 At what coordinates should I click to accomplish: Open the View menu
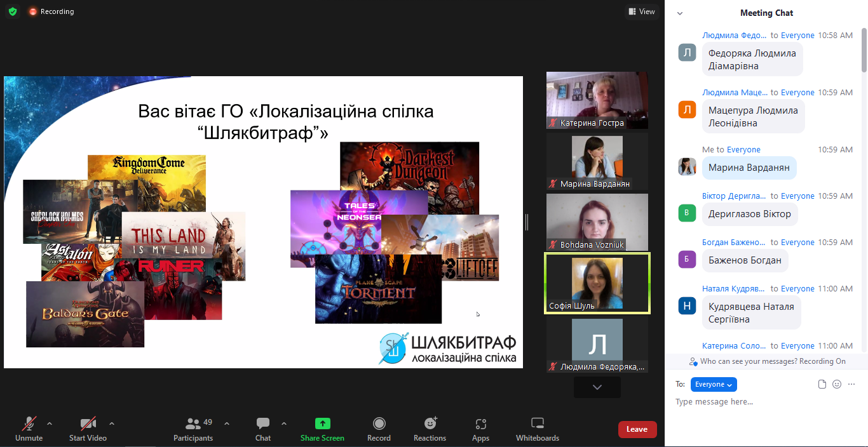pos(641,11)
